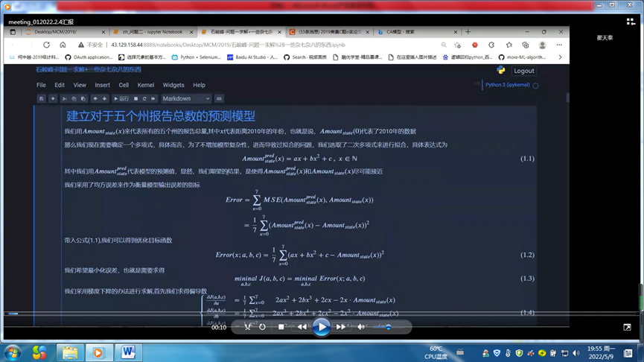Stop the video playback
The image size is (644, 362).
click(x=281, y=327)
